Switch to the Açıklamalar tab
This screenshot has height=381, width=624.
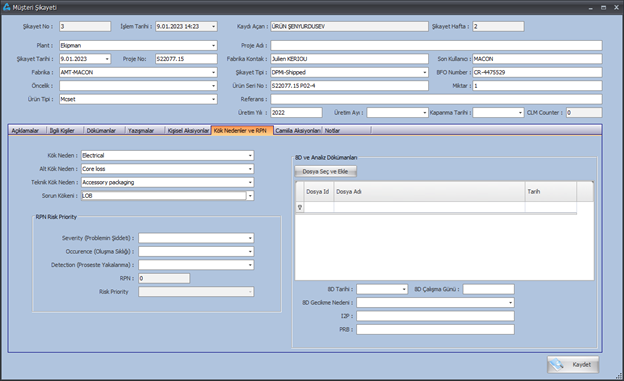pyautogui.click(x=25, y=131)
